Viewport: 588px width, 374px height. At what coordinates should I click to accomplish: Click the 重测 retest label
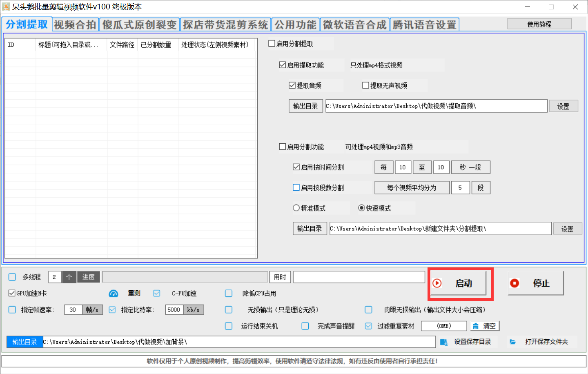(134, 293)
